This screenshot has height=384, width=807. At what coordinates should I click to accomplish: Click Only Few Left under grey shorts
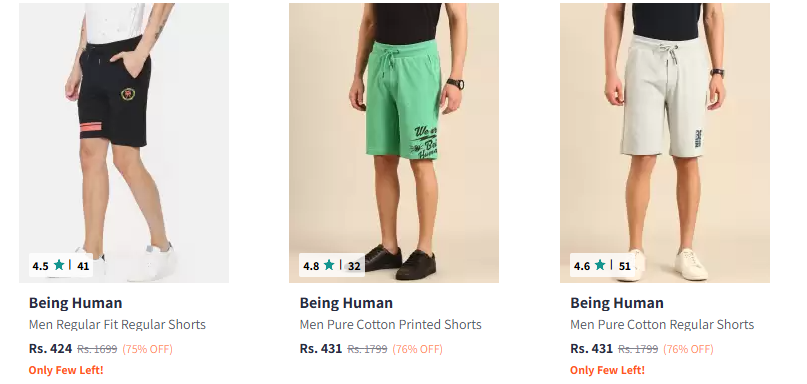point(607,370)
